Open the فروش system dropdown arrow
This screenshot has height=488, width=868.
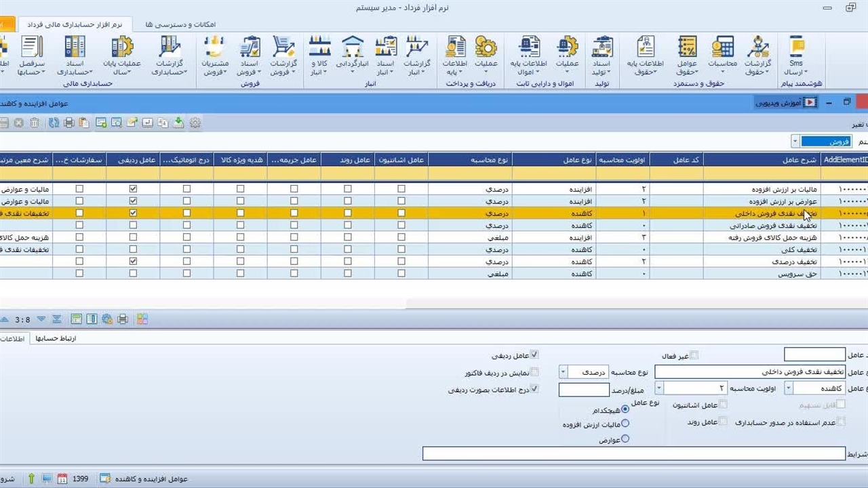click(x=795, y=142)
